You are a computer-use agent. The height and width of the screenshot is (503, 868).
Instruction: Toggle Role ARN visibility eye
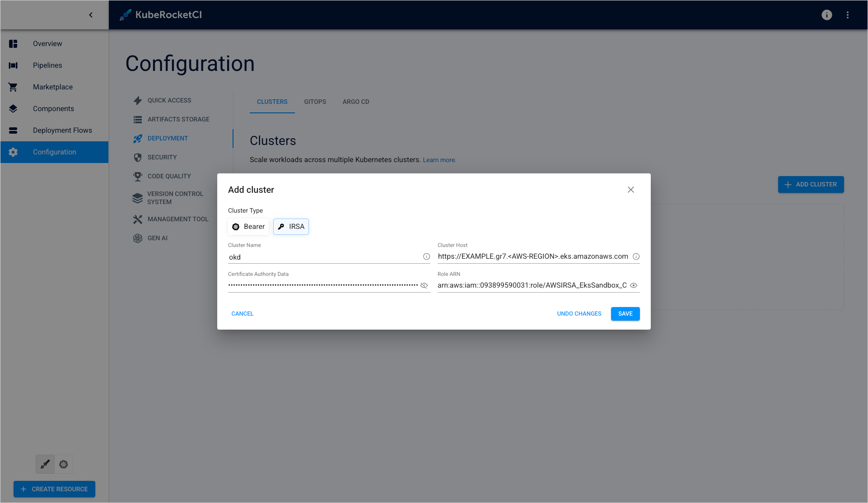pyautogui.click(x=634, y=285)
